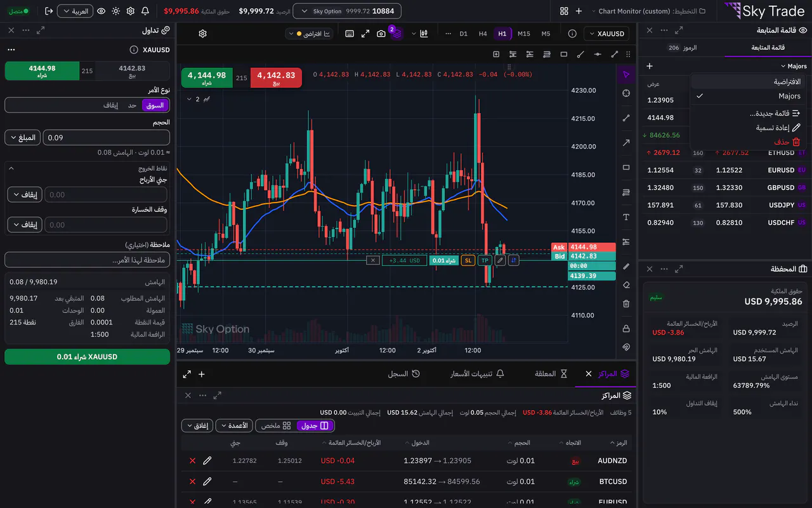The image size is (812, 508).
Task: Select the ruler measure tool
Action: click(x=626, y=266)
